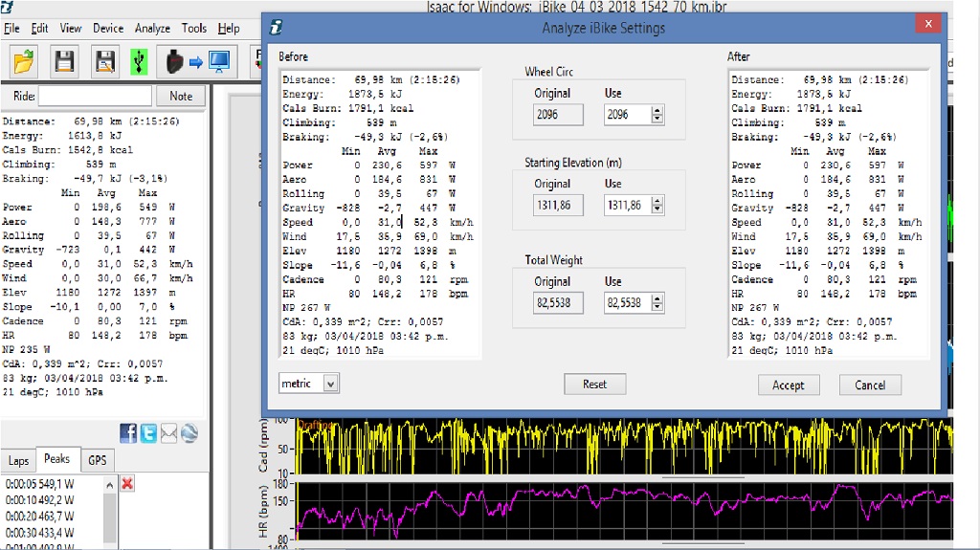980x550 pixels.
Task: Open the Analyze menu
Action: coord(152,29)
